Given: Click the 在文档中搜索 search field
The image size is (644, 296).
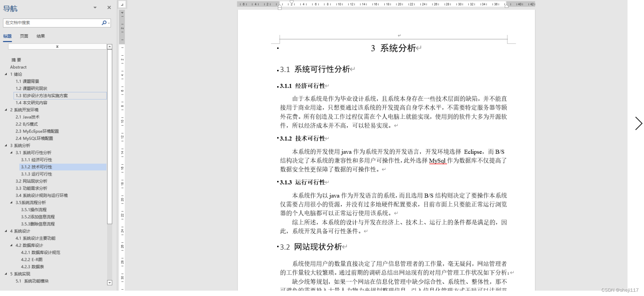Looking at the screenshot, I should pyautogui.click(x=52, y=23).
